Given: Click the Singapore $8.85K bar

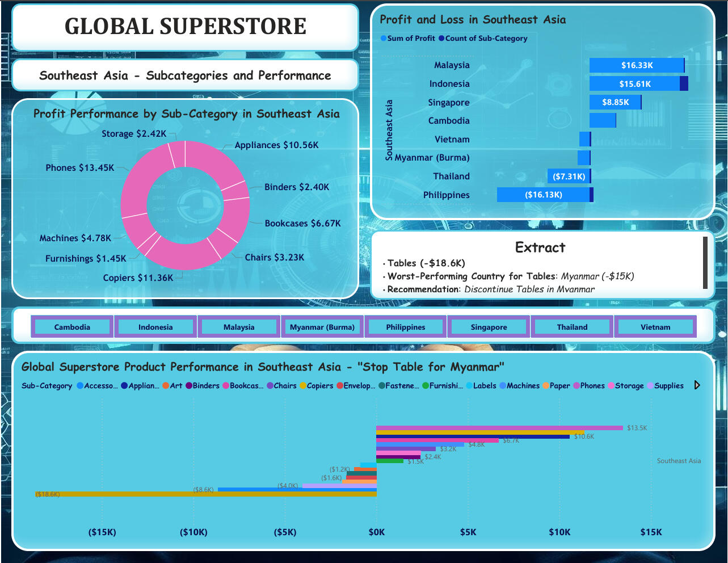Looking at the screenshot, I should [615, 102].
